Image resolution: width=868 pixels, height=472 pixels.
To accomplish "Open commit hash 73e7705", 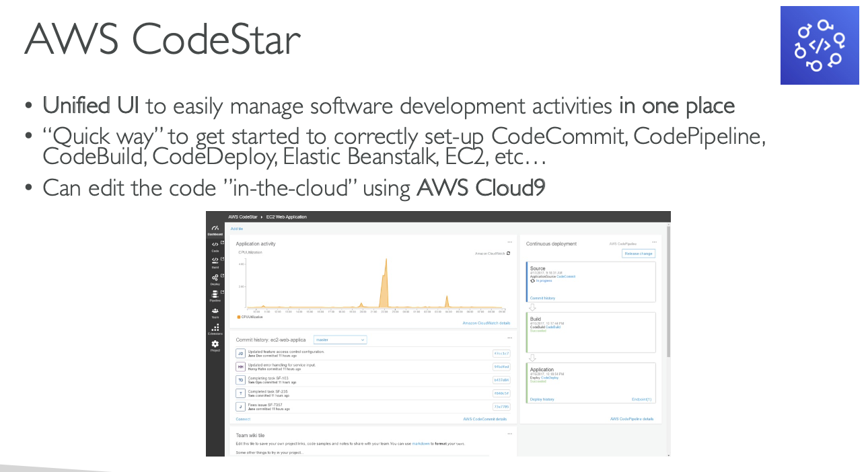I will point(501,407).
